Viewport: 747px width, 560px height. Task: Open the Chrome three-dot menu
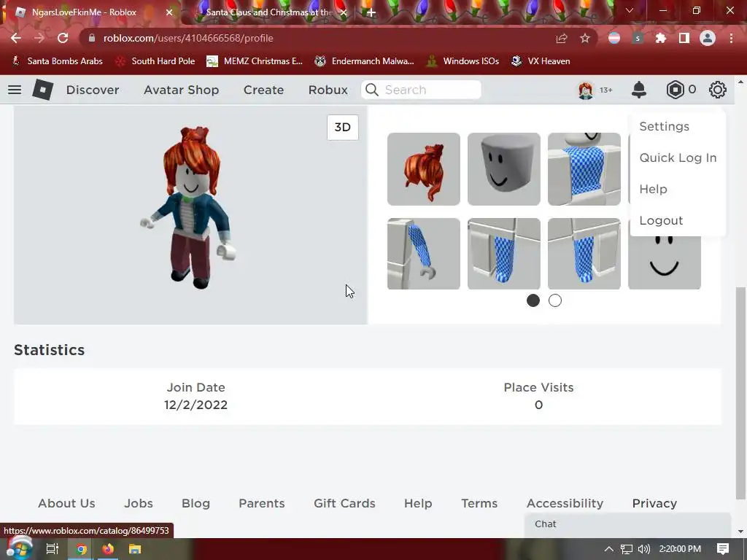tap(731, 38)
